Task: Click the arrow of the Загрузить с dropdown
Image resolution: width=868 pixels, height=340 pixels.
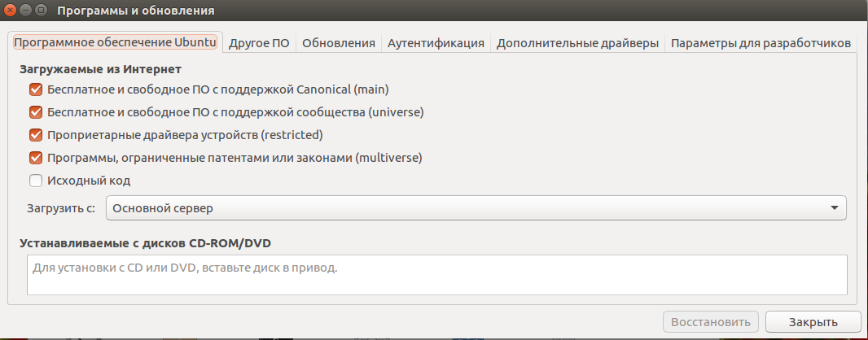Action: (834, 208)
